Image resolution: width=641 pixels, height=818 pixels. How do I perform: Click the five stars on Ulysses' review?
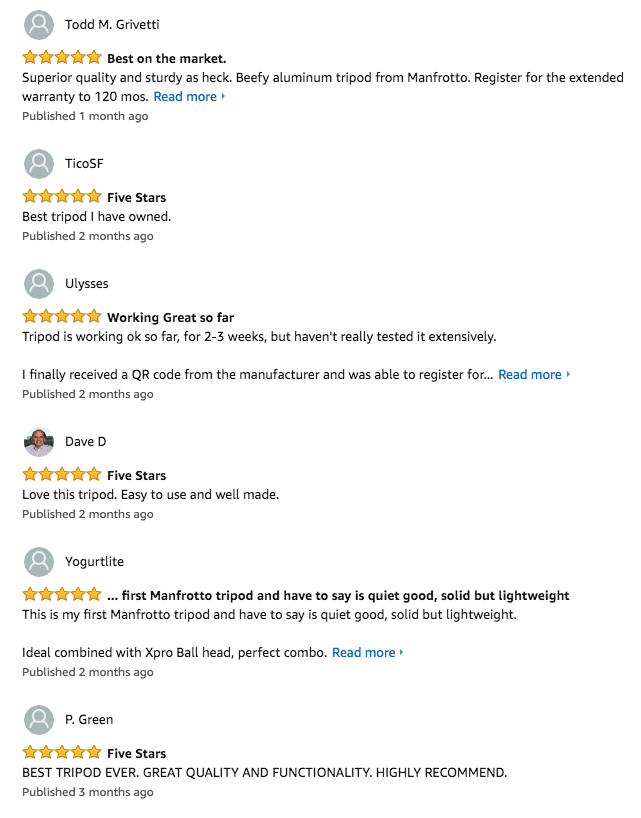pyautogui.click(x=62, y=316)
